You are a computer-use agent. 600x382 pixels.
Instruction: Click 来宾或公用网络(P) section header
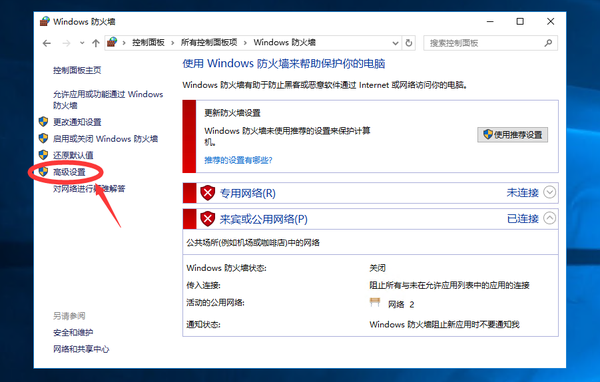[263, 219]
